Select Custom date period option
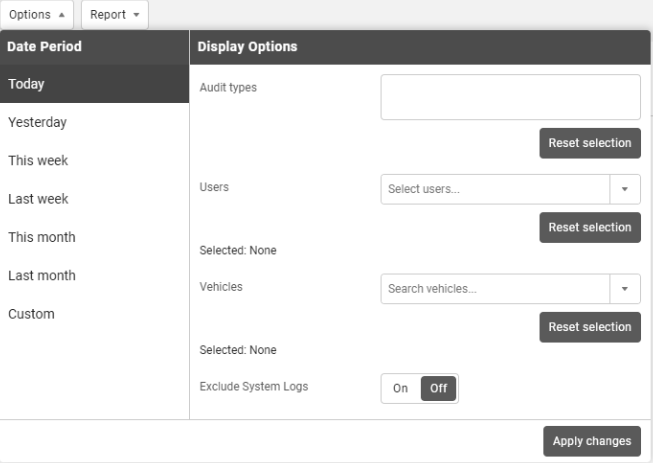The image size is (654, 463). (x=94, y=314)
